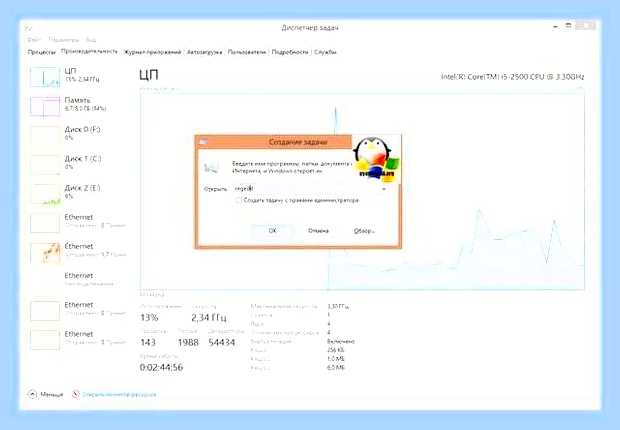The width and height of the screenshot is (620, 430).
Task: Confirm with OK in Создание задачи
Action: (272, 231)
